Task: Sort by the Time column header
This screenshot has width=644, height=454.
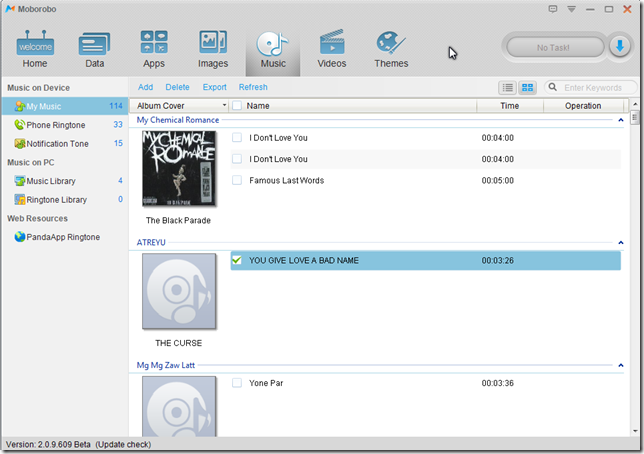Action: (x=509, y=106)
